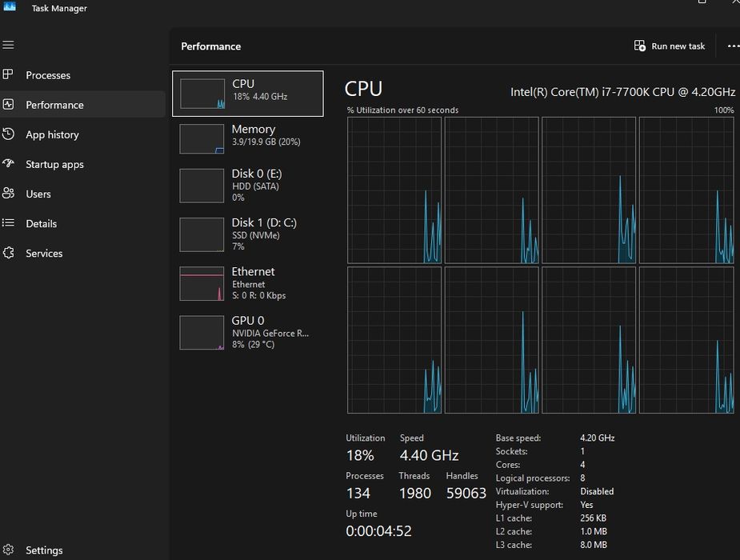Viewport: 740px width, 560px height.
Task: Select Disk 1 (D: C:) SSD entry
Action: coord(248,234)
